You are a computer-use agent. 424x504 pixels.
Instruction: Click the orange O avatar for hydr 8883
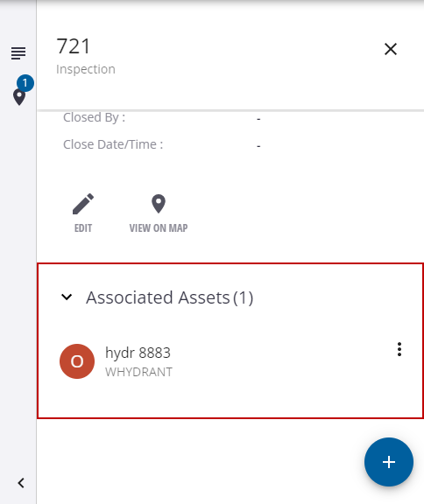click(77, 361)
